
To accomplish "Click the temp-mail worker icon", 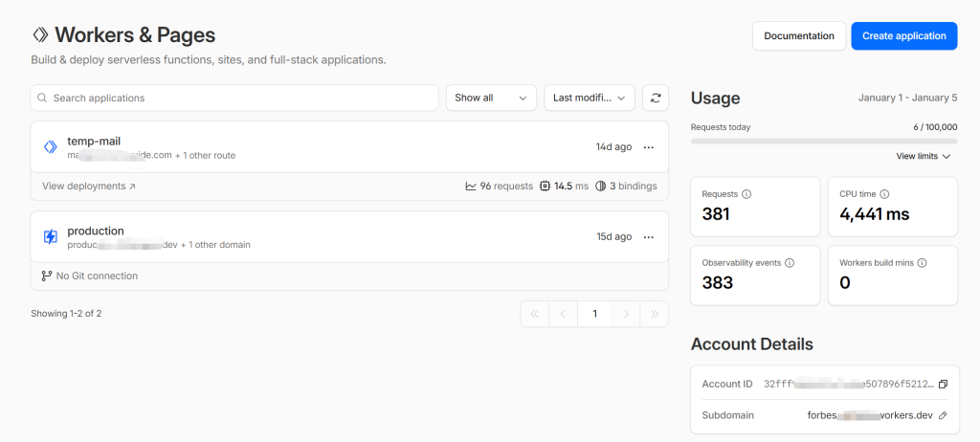I will (51, 147).
